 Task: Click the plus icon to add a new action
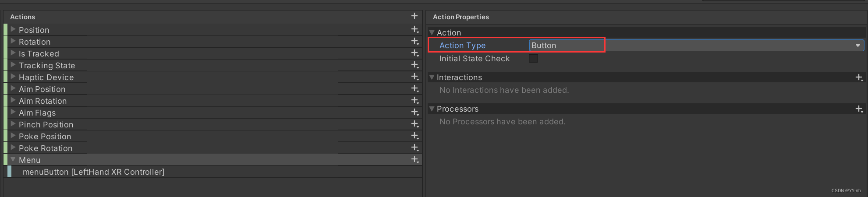[414, 16]
